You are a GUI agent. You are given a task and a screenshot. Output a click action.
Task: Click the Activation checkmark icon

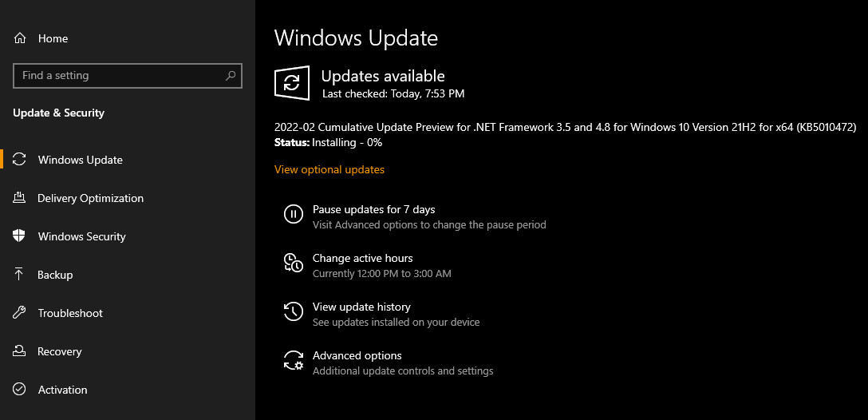point(20,390)
